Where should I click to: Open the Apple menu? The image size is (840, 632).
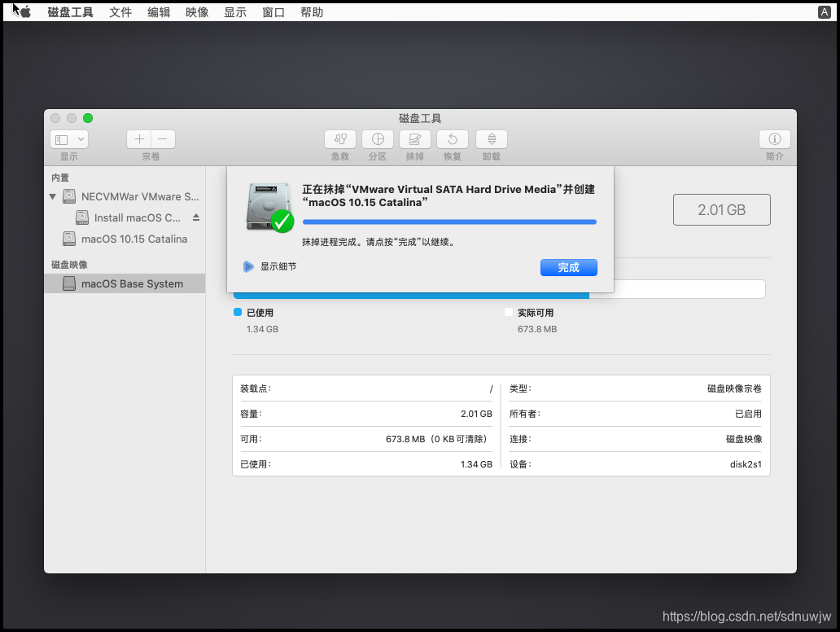(25, 11)
